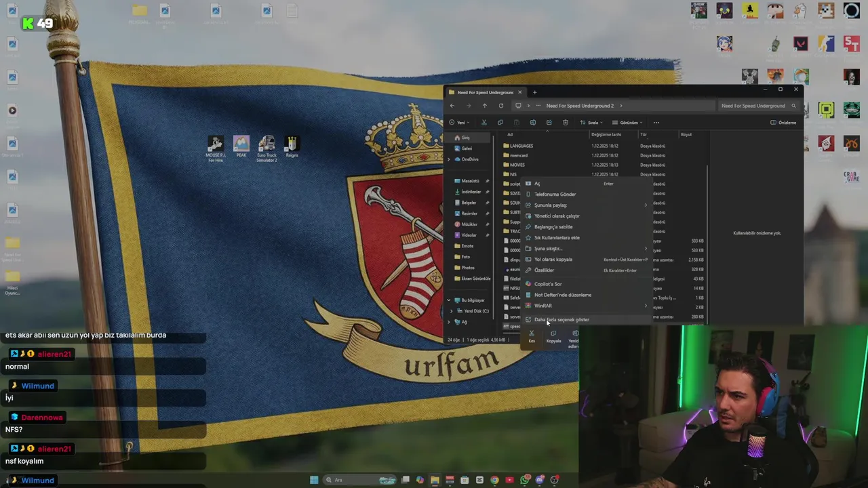The width and height of the screenshot is (868, 488).
Task: Choose Not Defteri'nde düzenleme
Action: coord(587,295)
